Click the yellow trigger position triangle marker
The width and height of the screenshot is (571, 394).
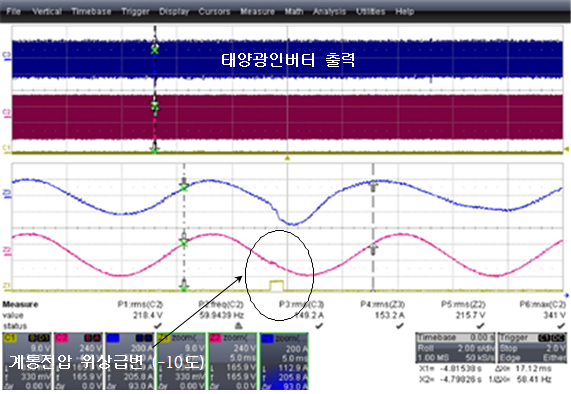(x=287, y=158)
